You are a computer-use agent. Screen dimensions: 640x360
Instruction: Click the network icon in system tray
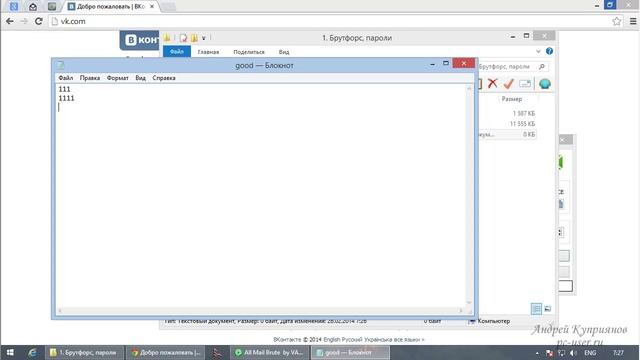click(x=561, y=353)
